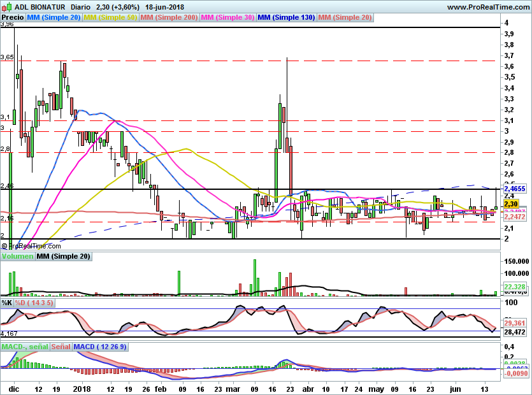Click the green 22.328 volume tag
Screen dimensions: 532x395
(515, 287)
